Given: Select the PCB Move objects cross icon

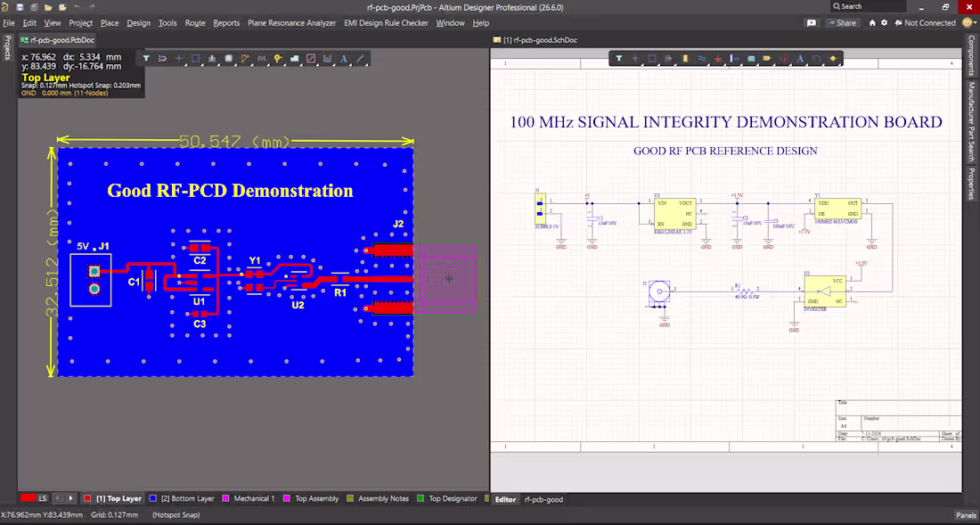Looking at the screenshot, I should pos(179,59).
